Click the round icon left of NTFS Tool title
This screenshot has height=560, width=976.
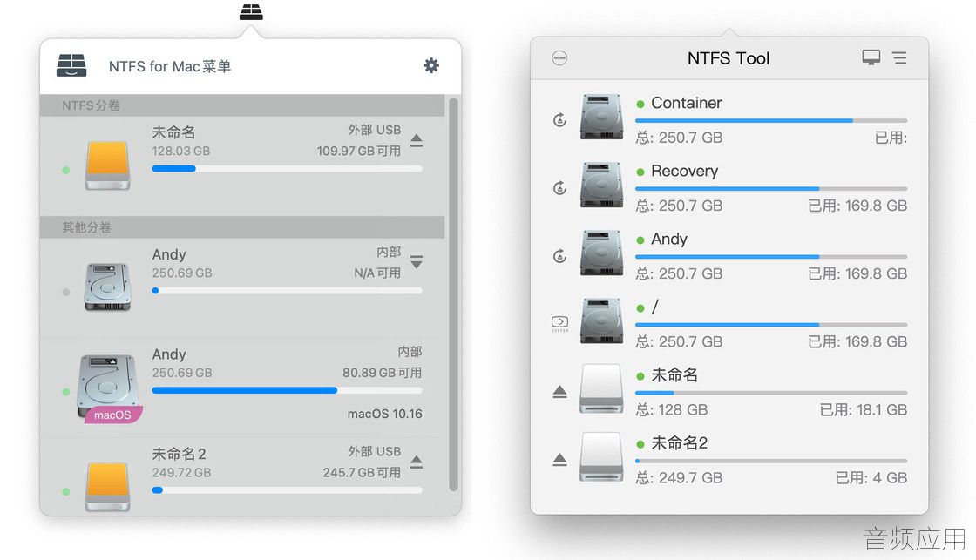pos(559,58)
